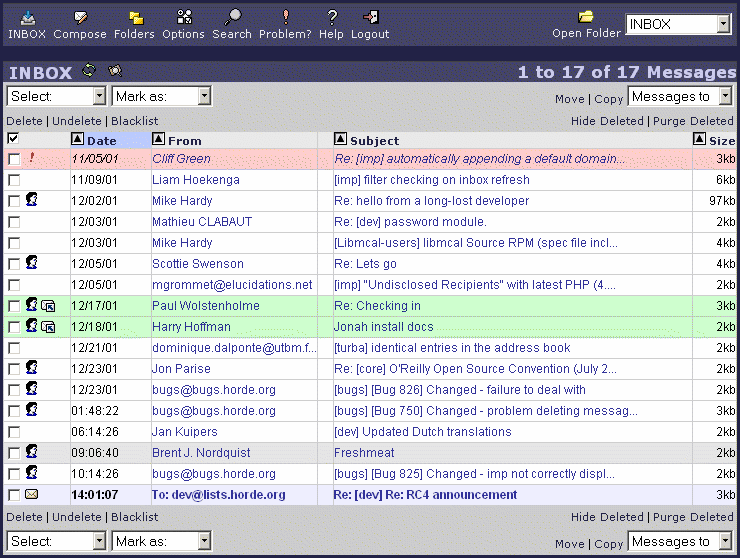Click the INBOX tray icon in top navigation
This screenshot has width=740, height=558.
[x=27, y=18]
